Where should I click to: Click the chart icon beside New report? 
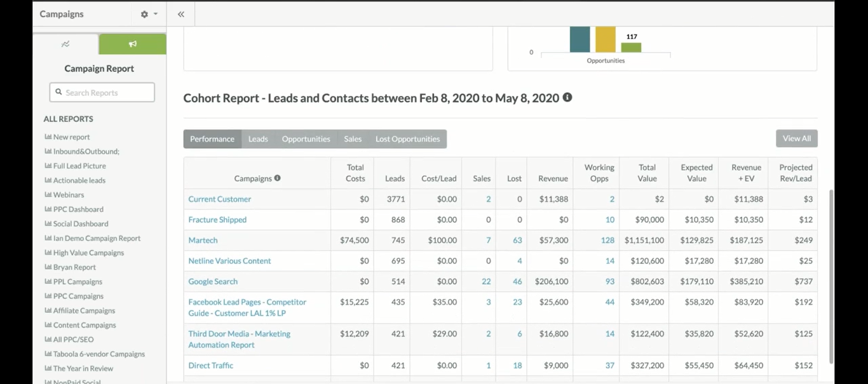[x=48, y=136]
